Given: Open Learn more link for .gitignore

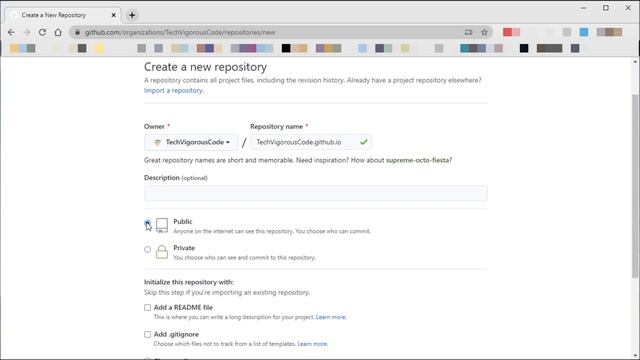Looking at the screenshot, I should [x=312, y=344].
